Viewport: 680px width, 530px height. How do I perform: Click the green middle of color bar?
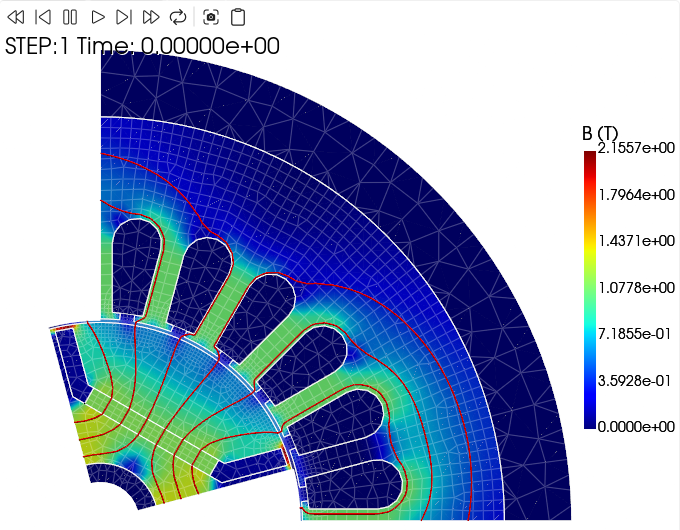coord(589,290)
